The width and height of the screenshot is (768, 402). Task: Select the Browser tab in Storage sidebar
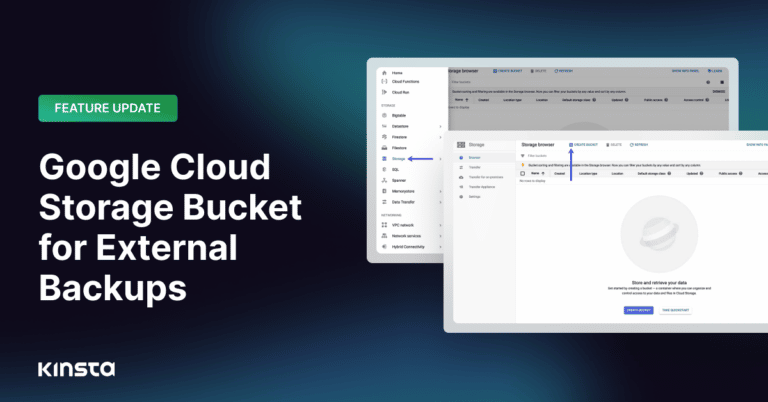(474, 158)
